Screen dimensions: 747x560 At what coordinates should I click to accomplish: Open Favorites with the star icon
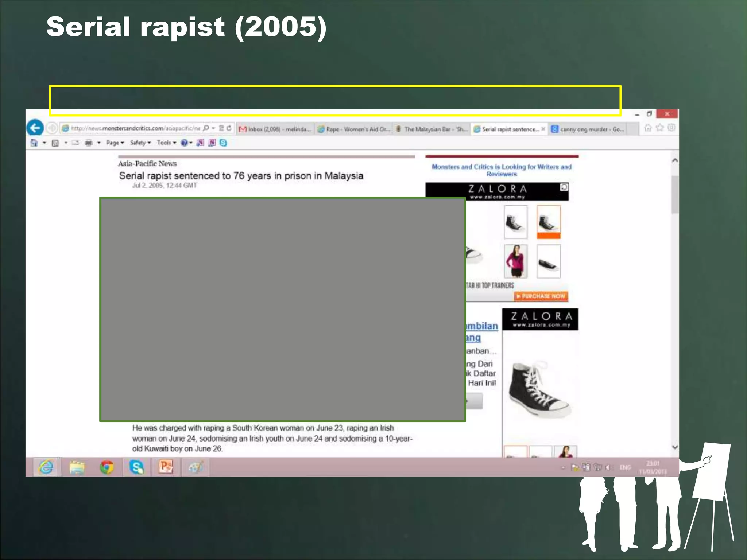[659, 128]
